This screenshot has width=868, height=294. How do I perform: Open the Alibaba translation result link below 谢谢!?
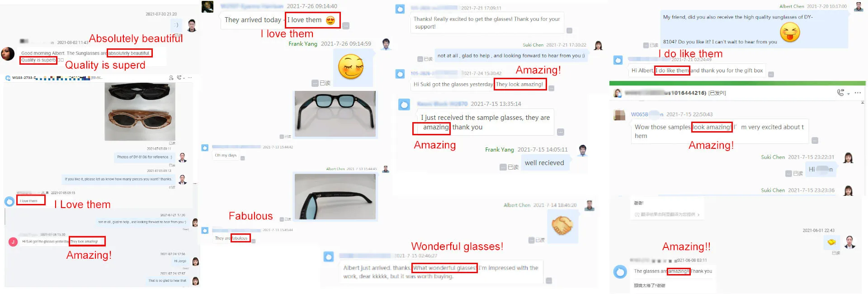[x=667, y=214]
